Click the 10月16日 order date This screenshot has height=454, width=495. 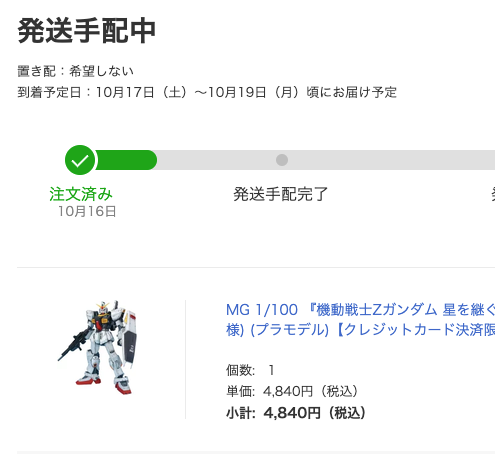coord(87,211)
